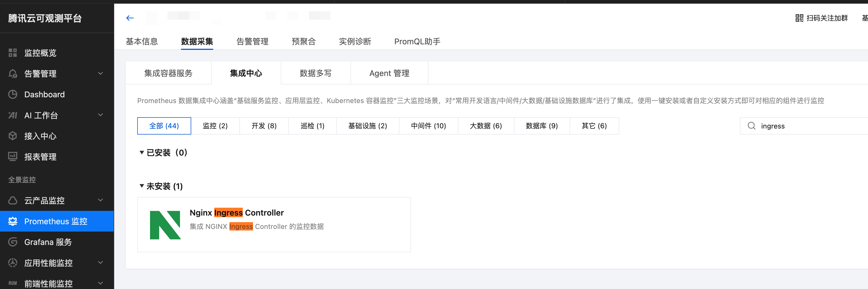Open the 集成容器服务 sub-tab
This screenshot has height=289, width=868.
(168, 73)
